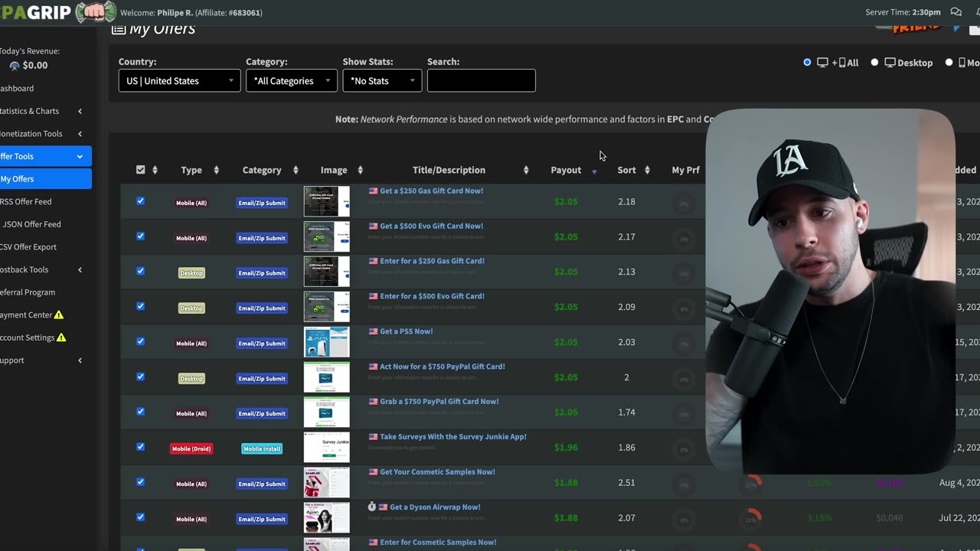This screenshot has width=980, height=551.
Task: Click the My Offers heading list icon
Action: 119,29
